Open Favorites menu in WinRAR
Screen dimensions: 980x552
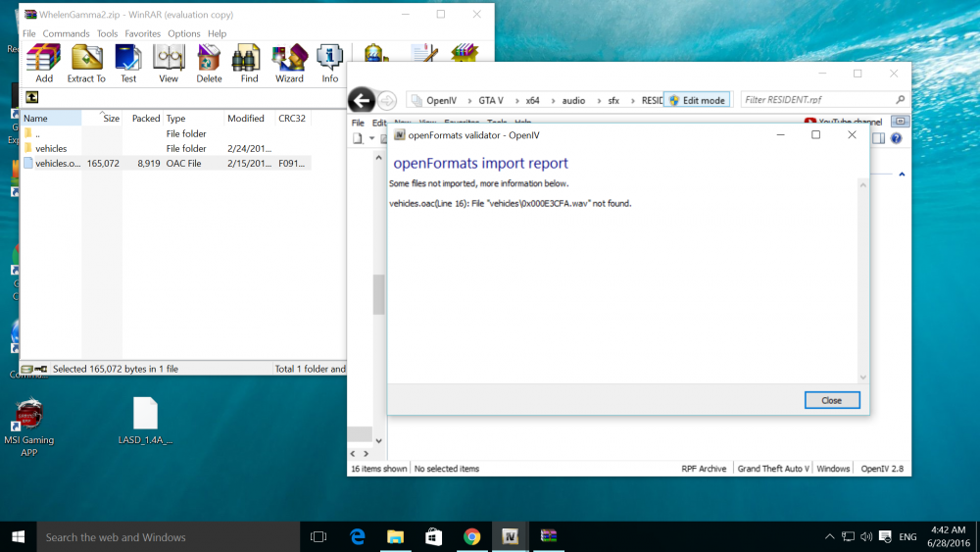(142, 33)
